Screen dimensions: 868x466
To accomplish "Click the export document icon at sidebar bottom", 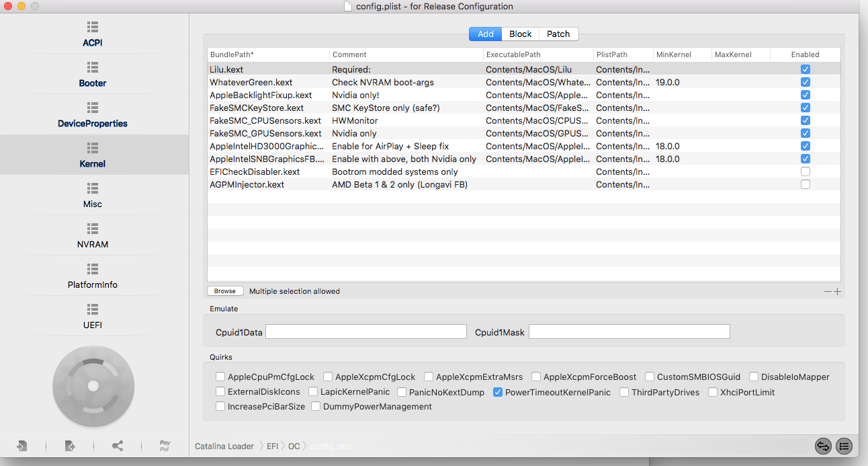I will point(70,446).
